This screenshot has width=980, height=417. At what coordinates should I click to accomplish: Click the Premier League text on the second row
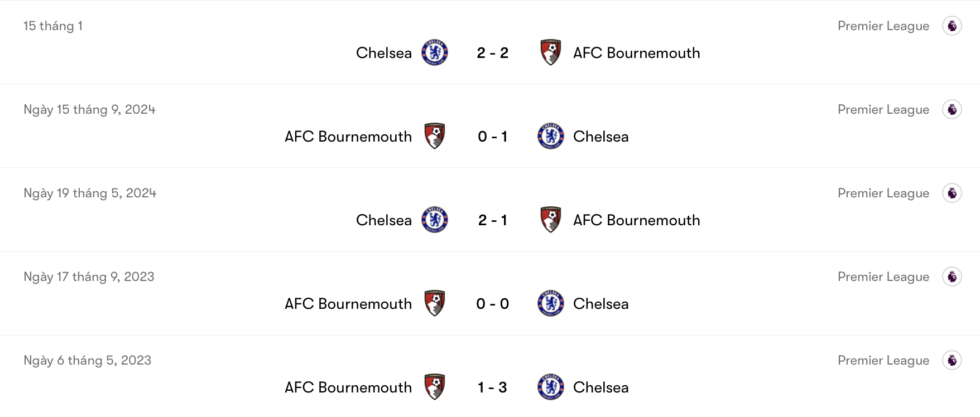pyautogui.click(x=883, y=109)
